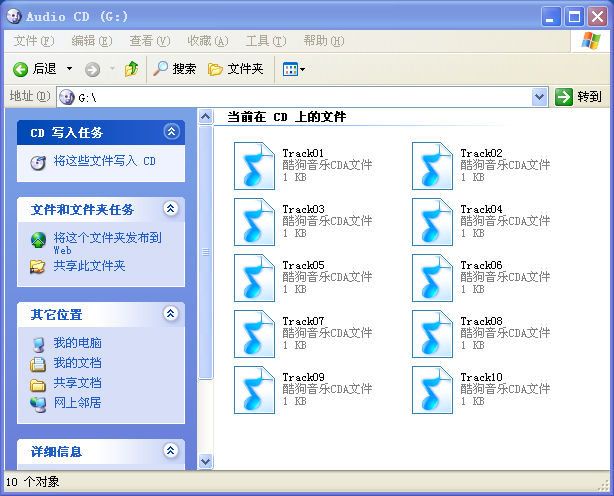Click the greyed Forward arrow icon
This screenshot has height=496, width=614.
(92, 70)
